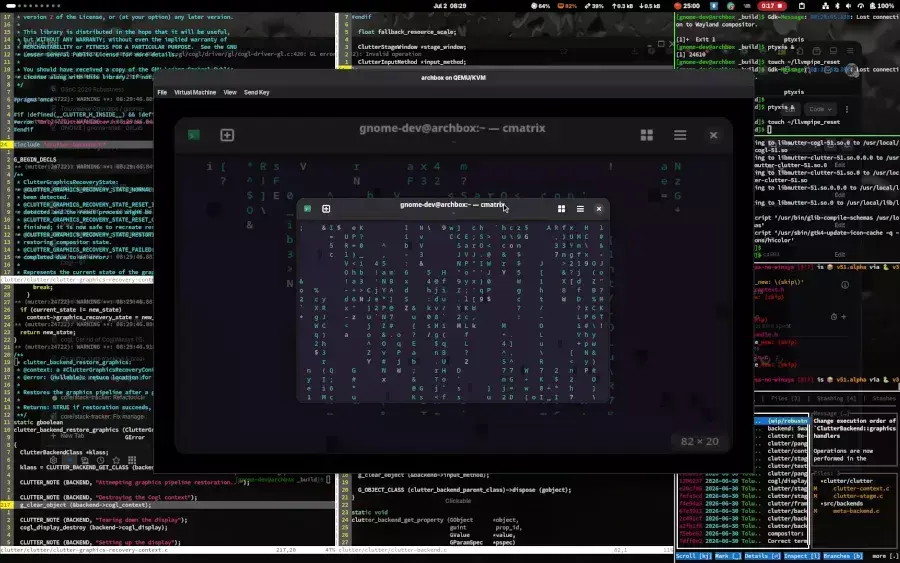Open the clock showing Jul 2 08:29
The width and height of the screenshot is (900, 563).
449,6
